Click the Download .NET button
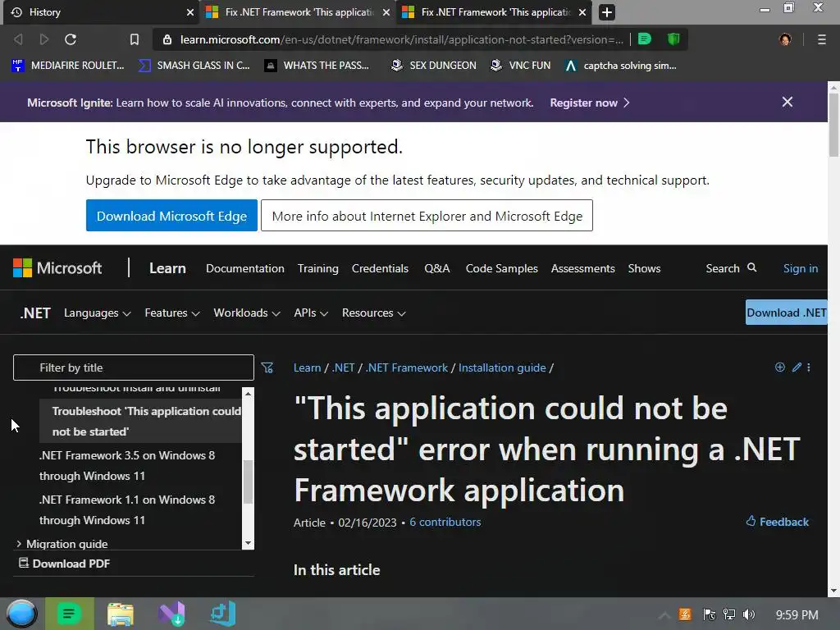 point(787,313)
